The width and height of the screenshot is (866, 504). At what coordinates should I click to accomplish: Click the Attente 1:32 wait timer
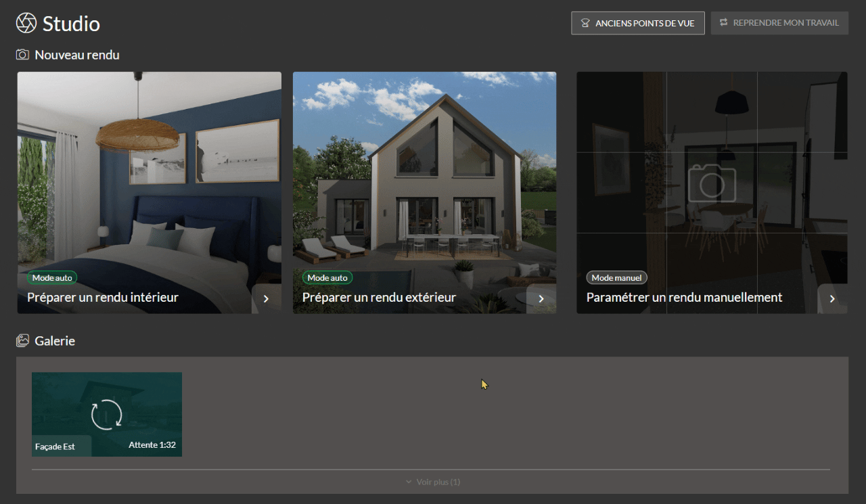(152, 445)
